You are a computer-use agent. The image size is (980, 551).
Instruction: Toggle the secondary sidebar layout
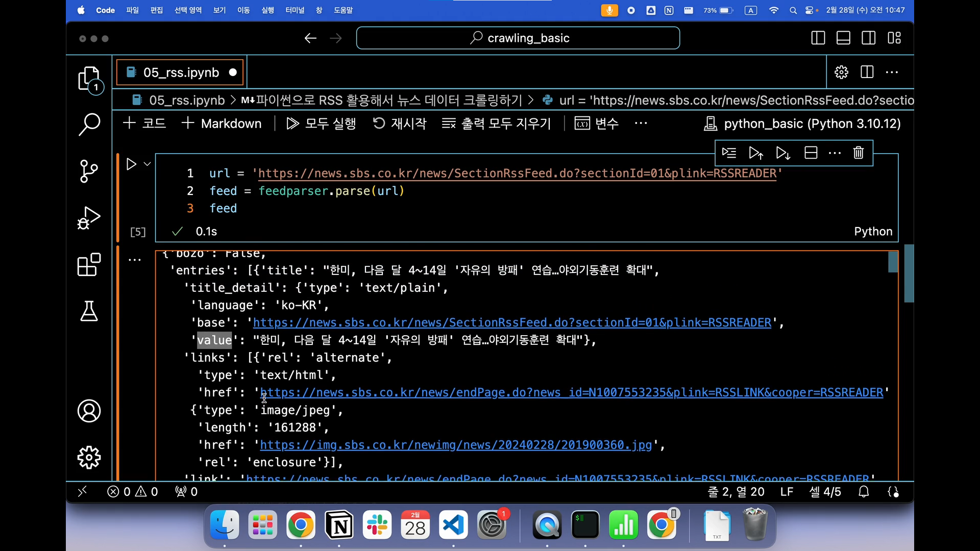point(868,38)
